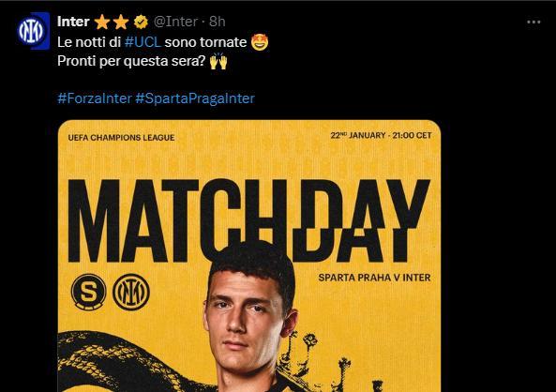
Task: Click the star-eyes emoji in tweet
Action: (x=260, y=42)
